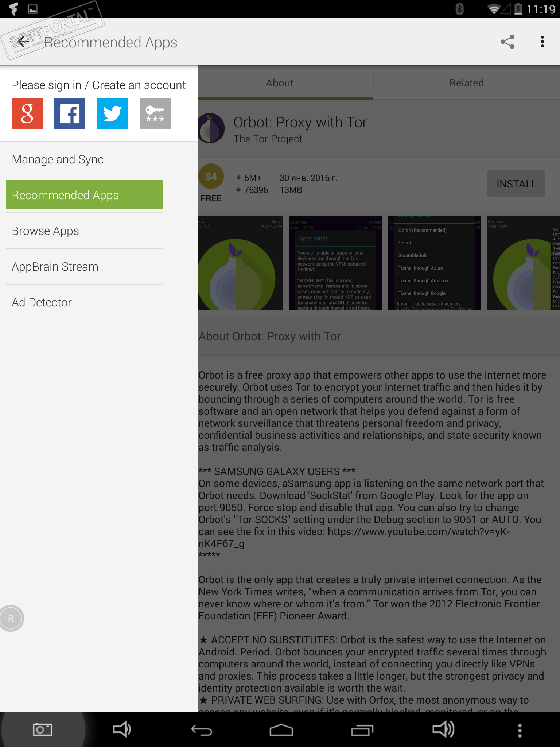Open the recent apps button
This screenshot has height=747, width=560.
(x=362, y=730)
